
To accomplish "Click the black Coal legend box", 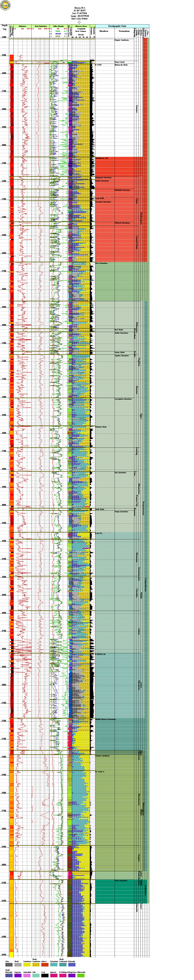I will (45, 976).
